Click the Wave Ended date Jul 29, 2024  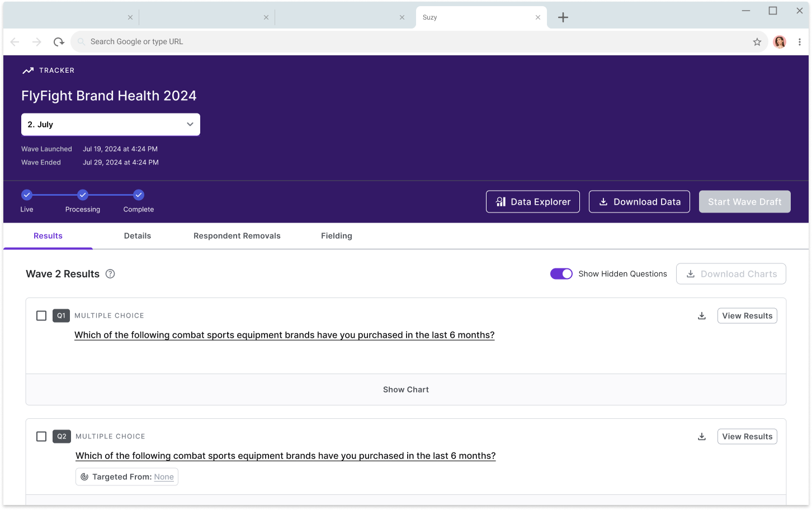coord(121,163)
